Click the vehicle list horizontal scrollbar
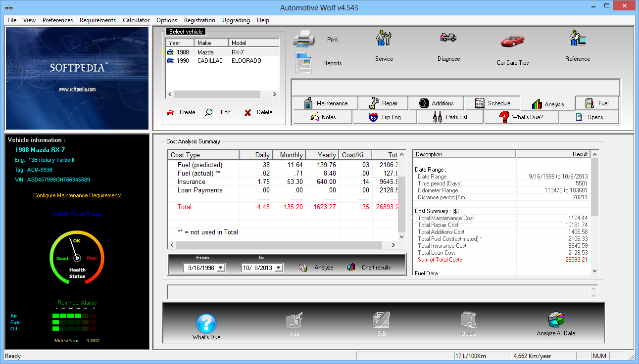 [x=222, y=94]
